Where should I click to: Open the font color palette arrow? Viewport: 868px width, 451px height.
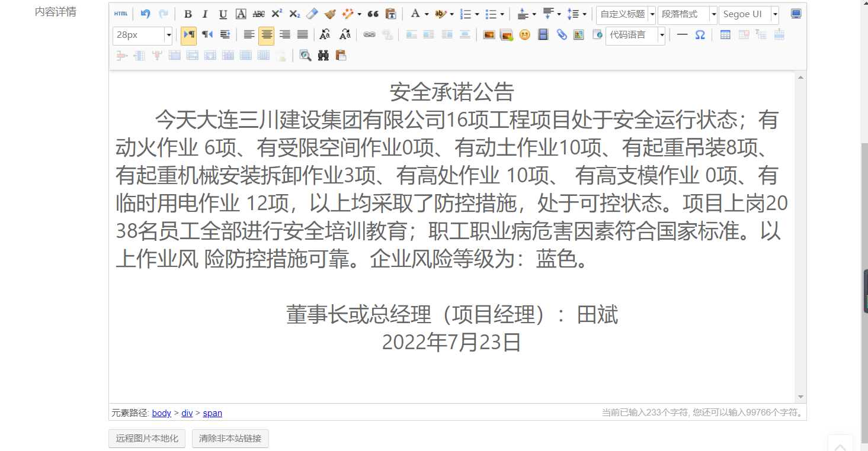coord(427,14)
